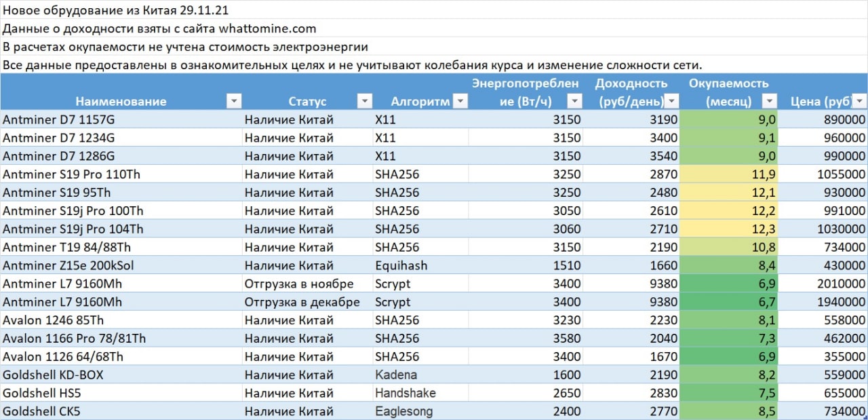Open the Цена column filter dropdown
The width and height of the screenshot is (868, 420).
(859, 101)
